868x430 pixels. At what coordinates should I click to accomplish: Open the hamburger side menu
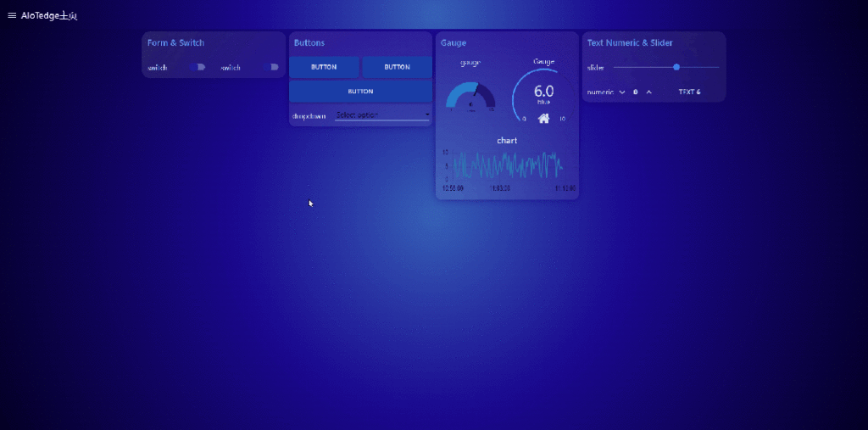pos(11,15)
